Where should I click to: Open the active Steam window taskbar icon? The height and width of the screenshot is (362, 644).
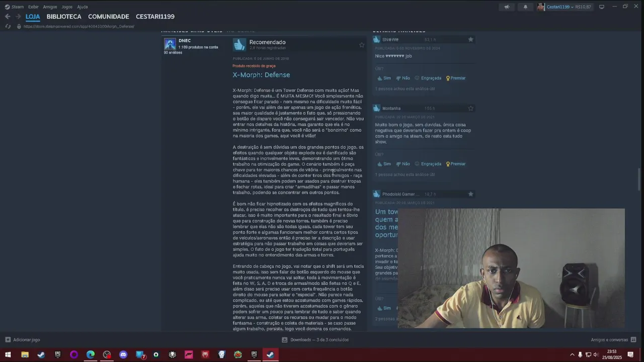(271, 354)
